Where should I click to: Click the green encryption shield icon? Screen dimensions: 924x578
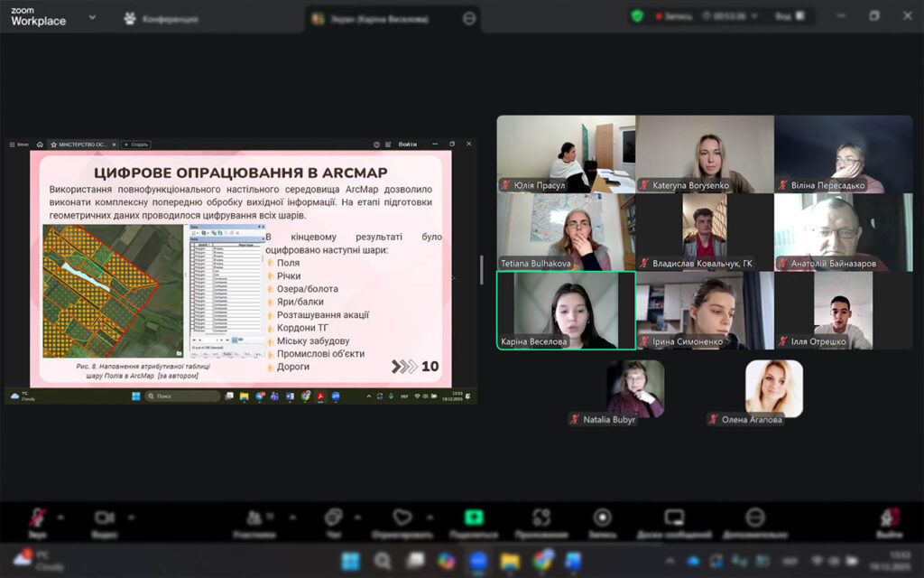pyautogui.click(x=637, y=16)
